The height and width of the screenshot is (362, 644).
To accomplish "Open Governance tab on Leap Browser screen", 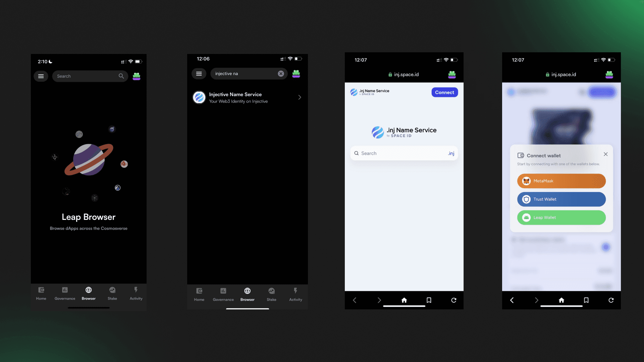I will (65, 293).
